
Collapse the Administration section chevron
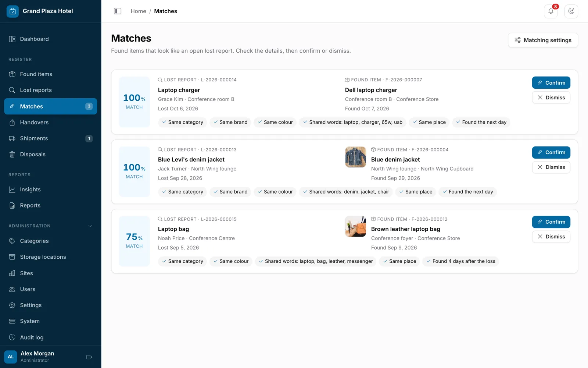point(90,226)
